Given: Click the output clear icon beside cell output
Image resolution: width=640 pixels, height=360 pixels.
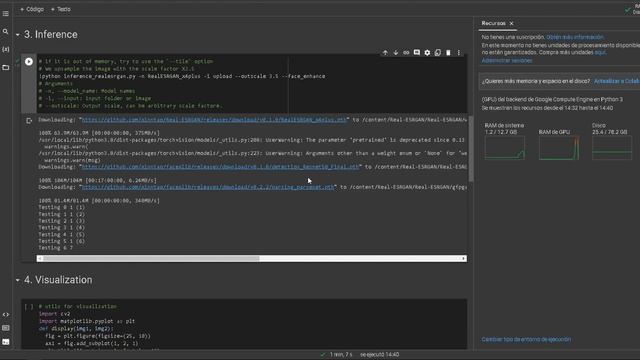Looking at the screenshot, I should (x=29, y=121).
